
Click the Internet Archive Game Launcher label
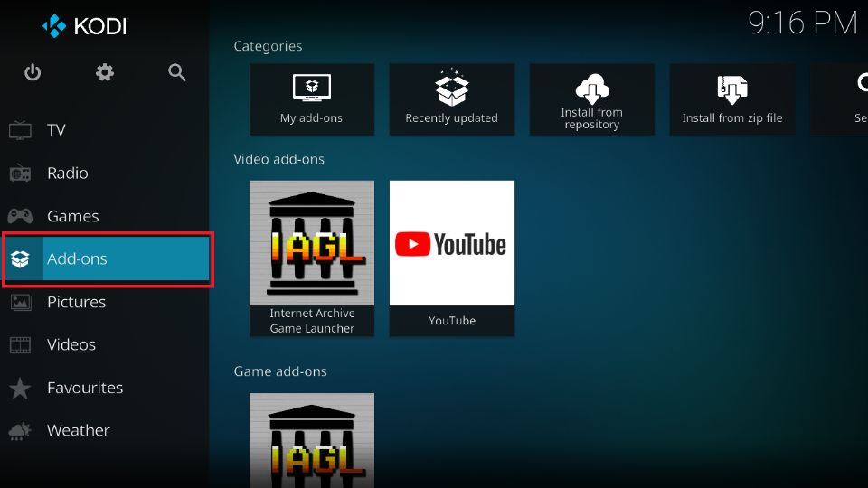tap(312, 321)
